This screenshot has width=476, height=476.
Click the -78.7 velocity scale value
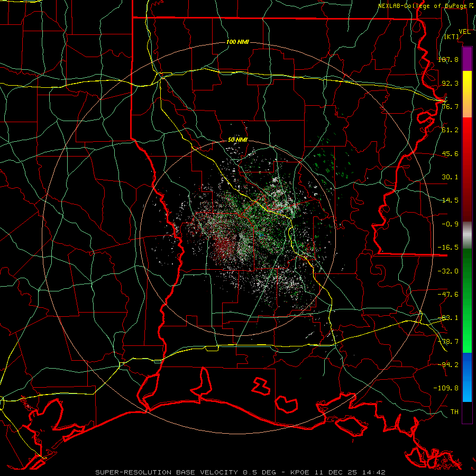(x=448, y=342)
